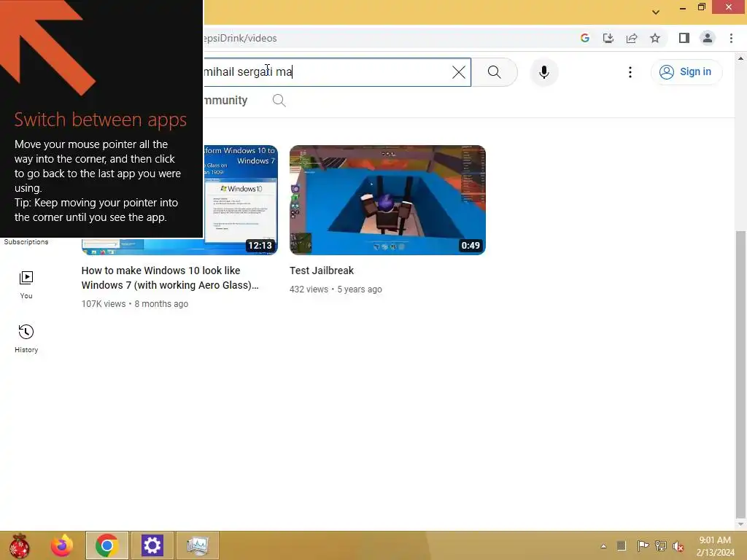
Task: Open History in the sidebar
Action: tap(26, 338)
